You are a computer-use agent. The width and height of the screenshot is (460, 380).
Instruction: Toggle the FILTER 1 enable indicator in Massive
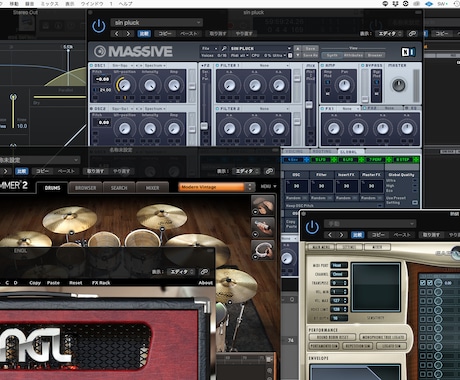[217, 66]
